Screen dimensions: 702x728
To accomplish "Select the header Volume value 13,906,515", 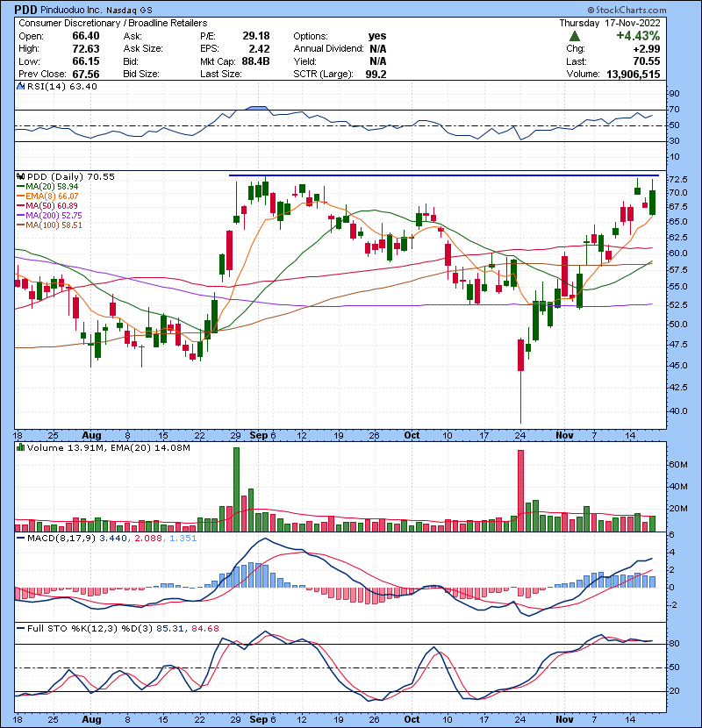I will click(x=634, y=74).
